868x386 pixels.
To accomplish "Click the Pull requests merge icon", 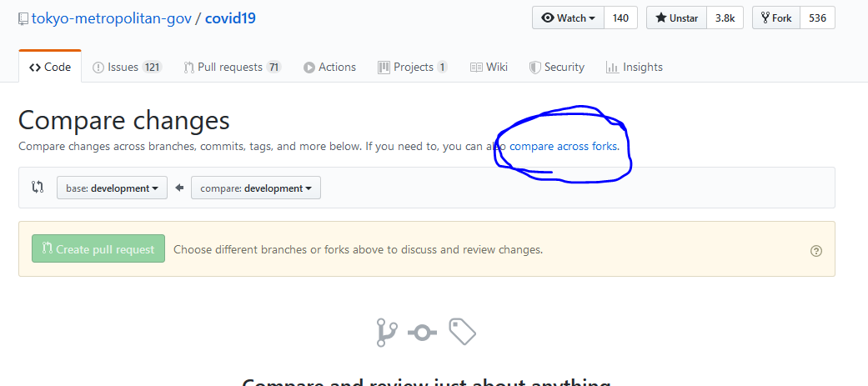I will (x=188, y=68).
